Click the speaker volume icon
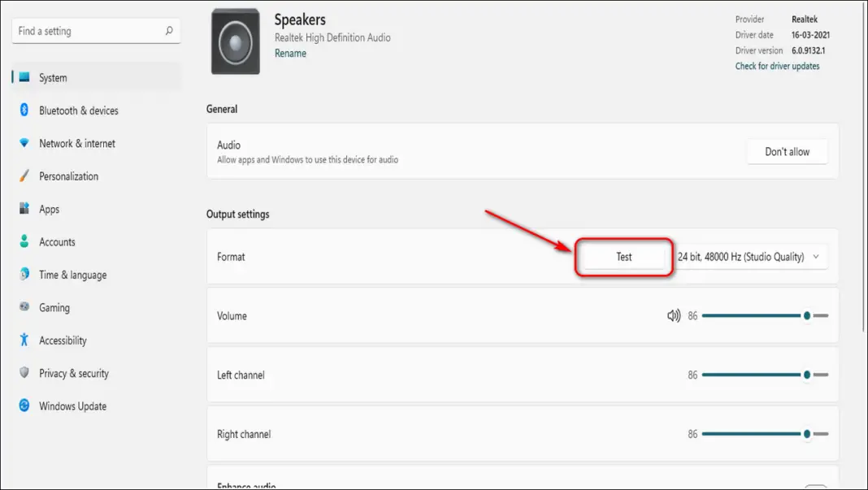 674,315
